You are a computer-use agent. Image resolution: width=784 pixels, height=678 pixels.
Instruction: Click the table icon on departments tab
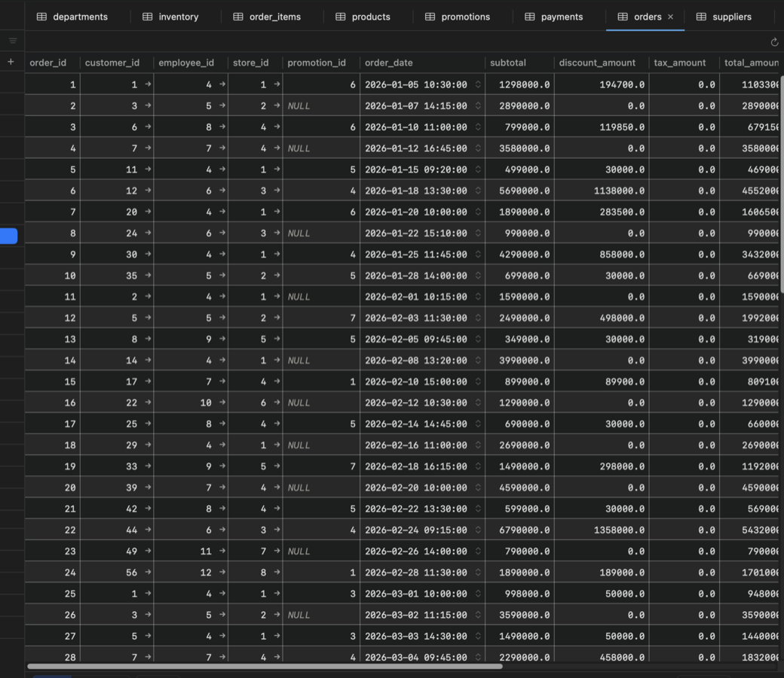(41, 17)
